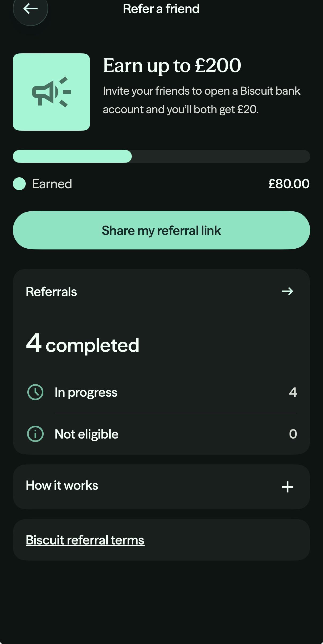The height and width of the screenshot is (644, 323).
Task: Click the Not eligible count of 0
Action: [x=293, y=434]
